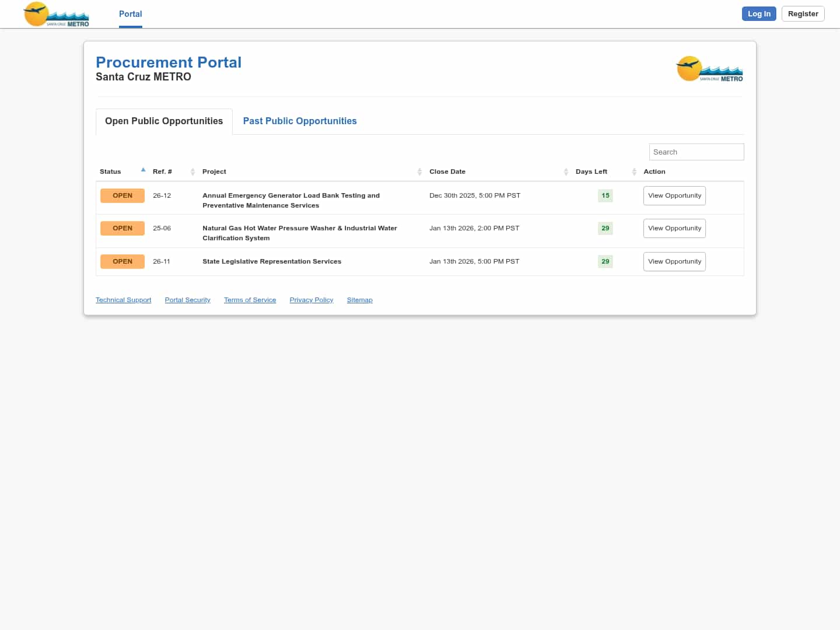The height and width of the screenshot is (630, 840).
Task: Open the Privacy Policy link
Action: coord(311,300)
